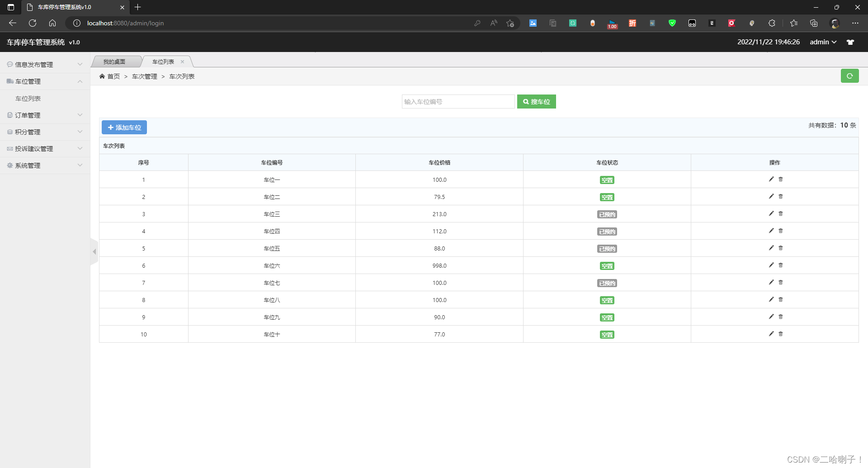Close the 车位列表 tab

(x=182, y=62)
